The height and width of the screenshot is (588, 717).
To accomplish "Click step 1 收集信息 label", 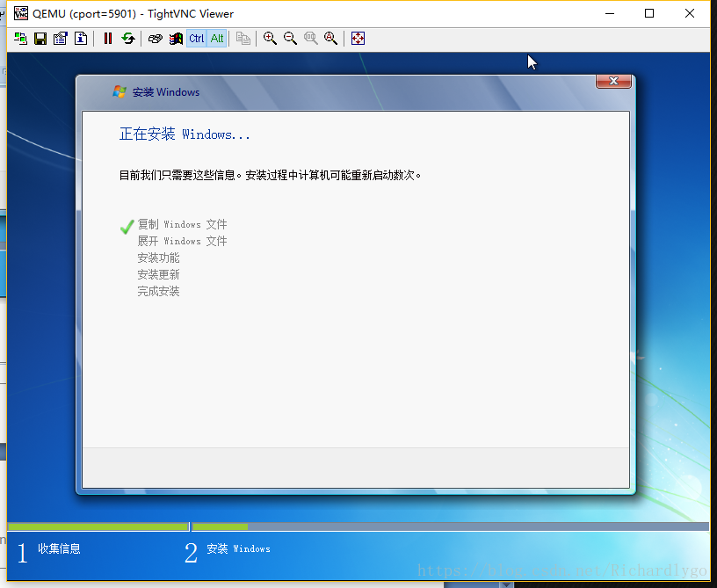I will pyautogui.click(x=59, y=548).
